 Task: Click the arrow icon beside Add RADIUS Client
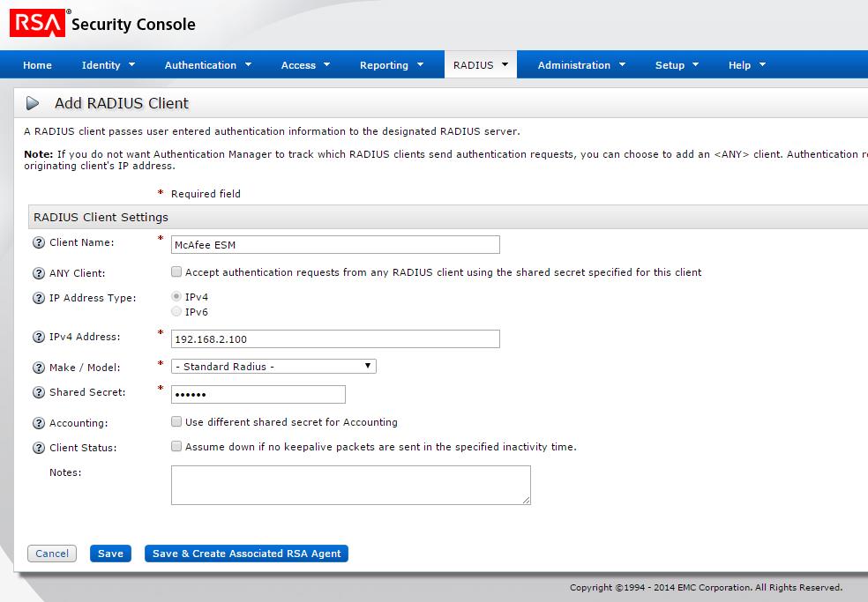point(34,103)
